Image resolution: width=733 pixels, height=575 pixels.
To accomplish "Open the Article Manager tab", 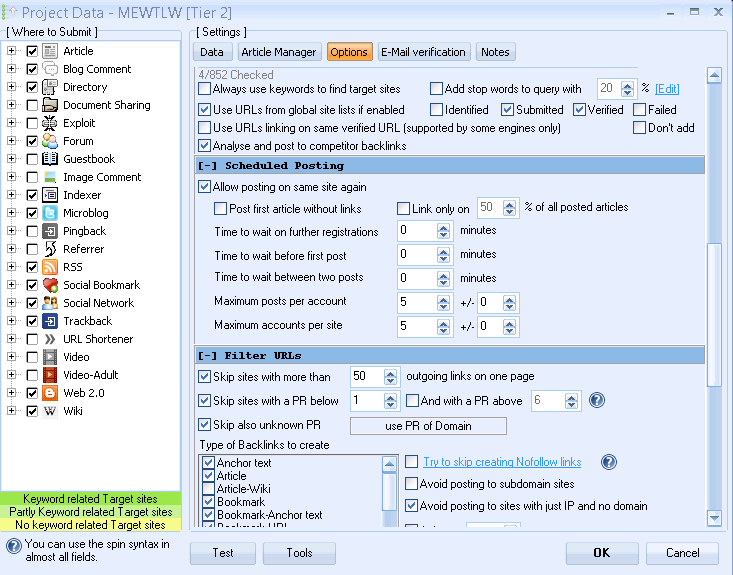I will tap(279, 52).
